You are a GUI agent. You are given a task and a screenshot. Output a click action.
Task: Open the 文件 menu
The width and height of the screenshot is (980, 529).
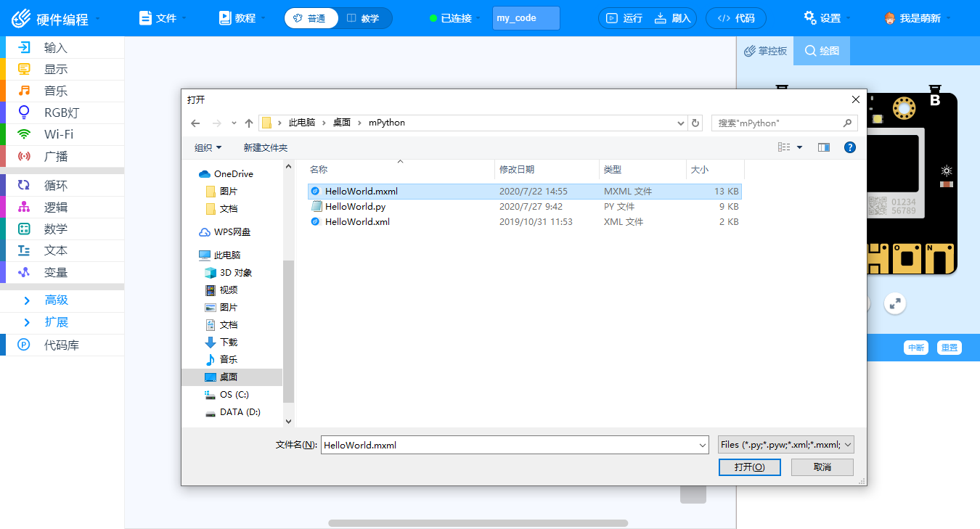coord(163,18)
